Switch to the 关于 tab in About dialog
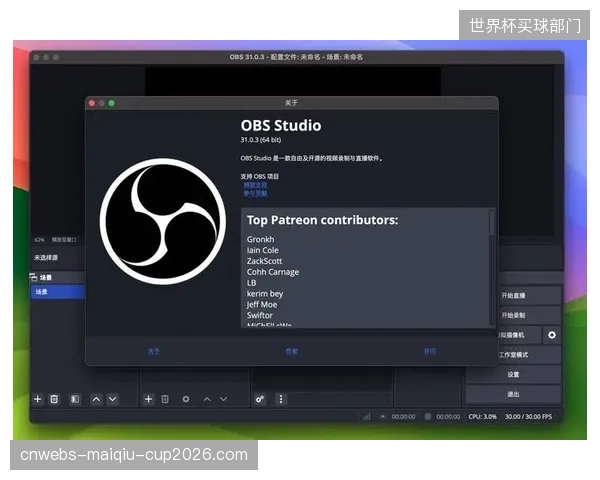Viewport: 600px width, 480px height. tap(153, 351)
